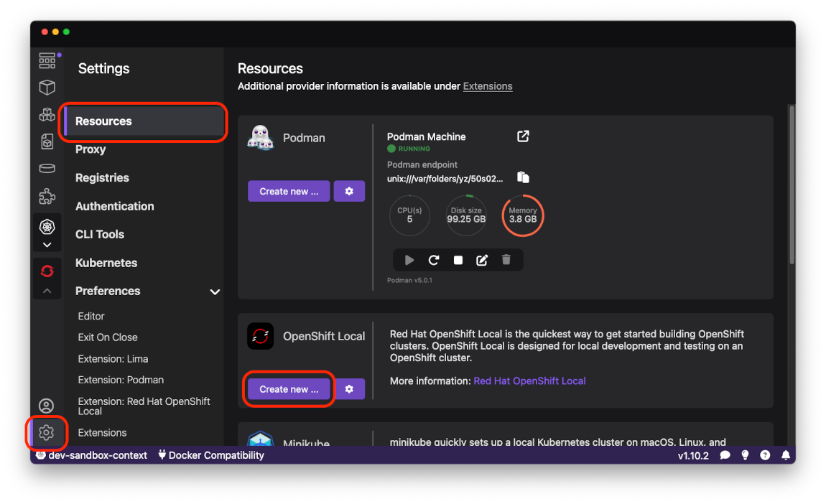Open the Extensions puzzle icon
The height and width of the screenshot is (504, 826).
47,197
